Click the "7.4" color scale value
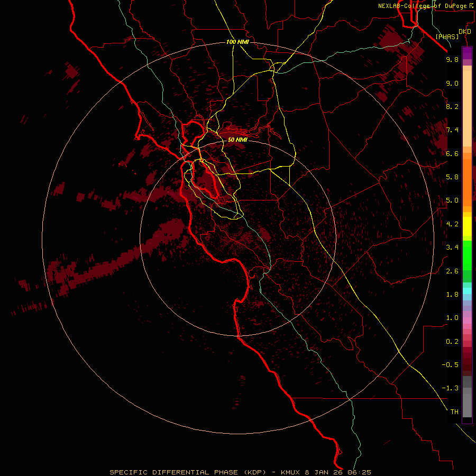Viewport: 476px width, 476px height. tap(452, 130)
